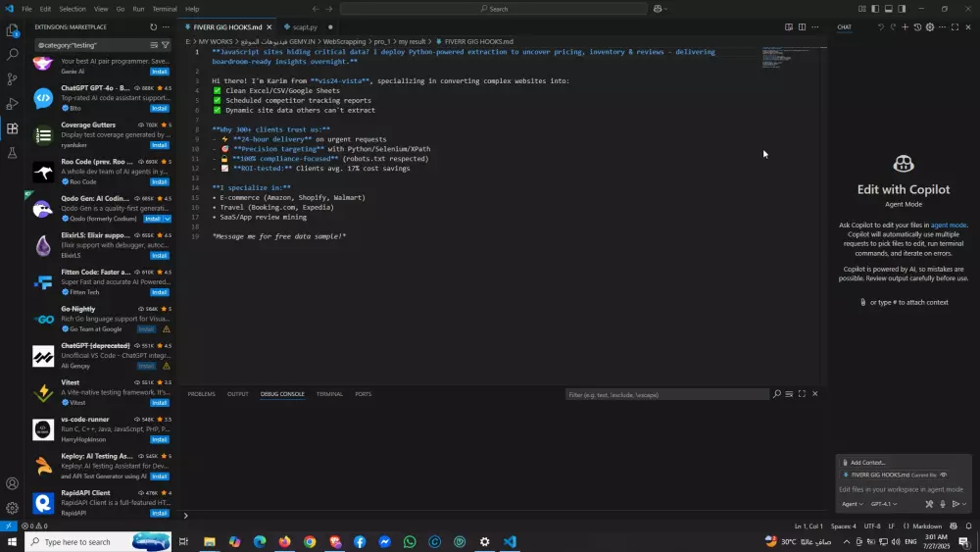Start a new chat with plus icon
This screenshot has width=980, height=552.
click(x=905, y=26)
